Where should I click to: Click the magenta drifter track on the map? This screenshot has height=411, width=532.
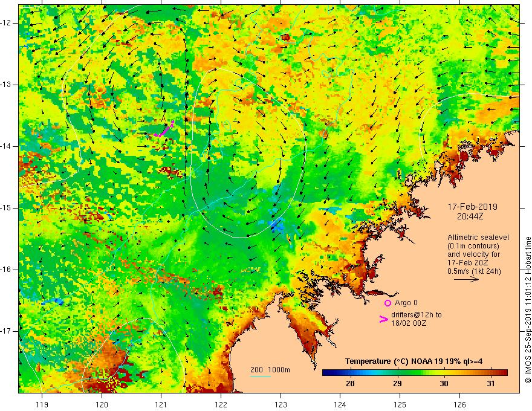(x=164, y=129)
